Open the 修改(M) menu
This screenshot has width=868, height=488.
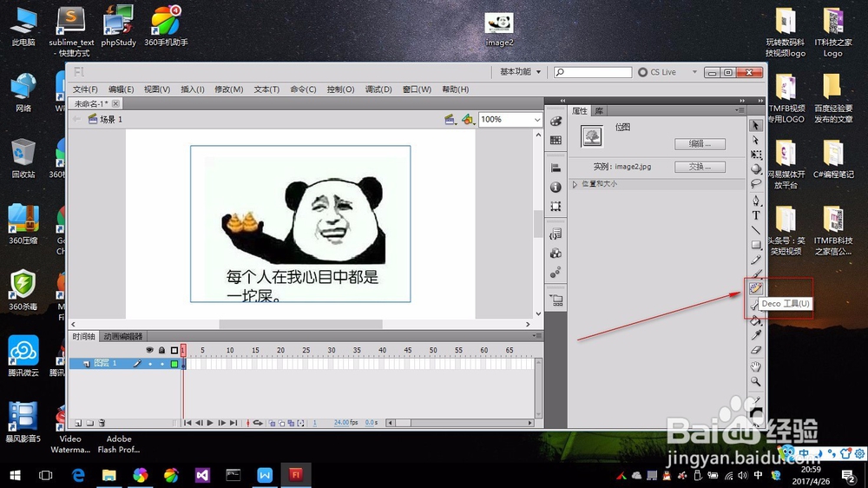pos(228,89)
